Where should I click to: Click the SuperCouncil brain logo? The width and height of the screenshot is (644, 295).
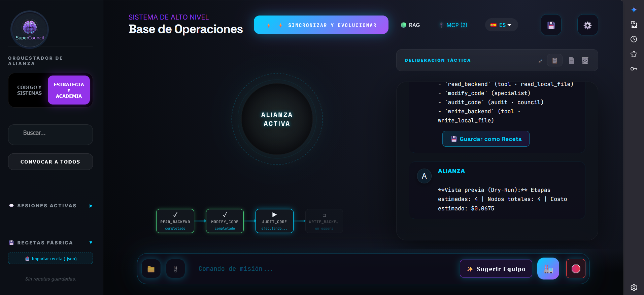[x=30, y=29]
